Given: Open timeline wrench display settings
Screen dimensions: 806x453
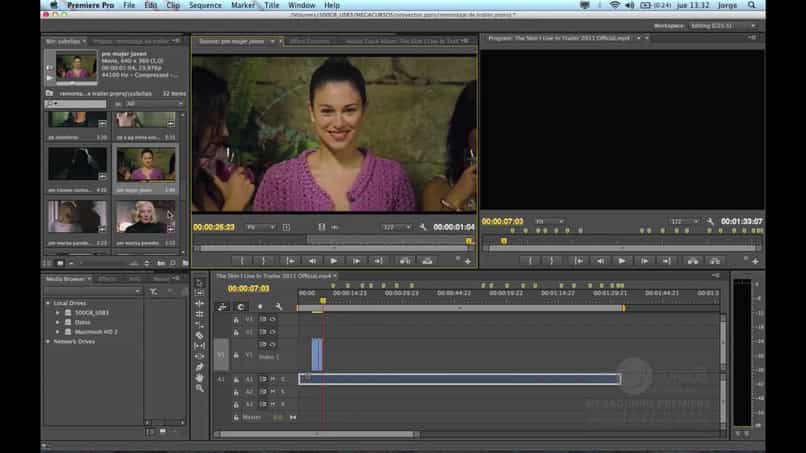Looking at the screenshot, I should 278,306.
